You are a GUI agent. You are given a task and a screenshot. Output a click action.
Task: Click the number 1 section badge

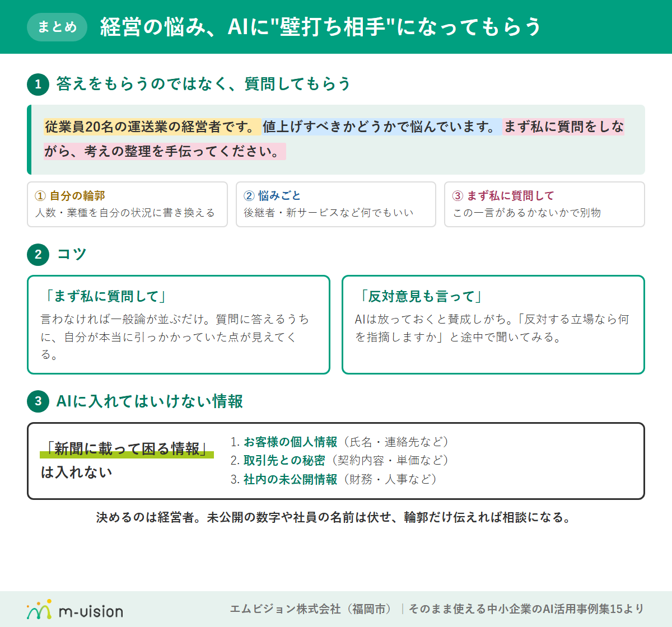[x=38, y=85]
